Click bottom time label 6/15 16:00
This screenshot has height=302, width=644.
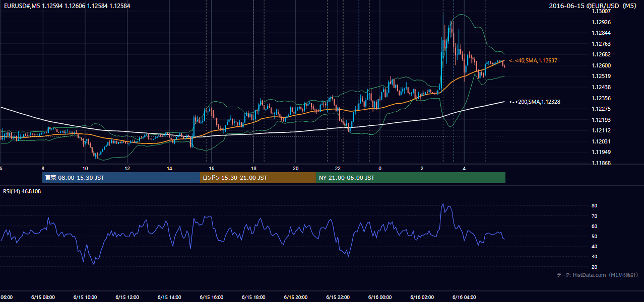click(211, 297)
